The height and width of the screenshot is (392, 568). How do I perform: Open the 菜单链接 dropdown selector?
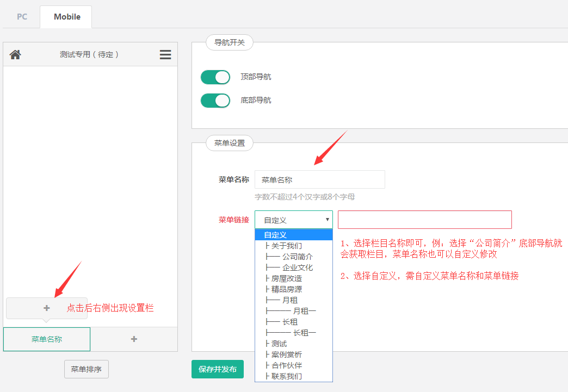click(293, 220)
